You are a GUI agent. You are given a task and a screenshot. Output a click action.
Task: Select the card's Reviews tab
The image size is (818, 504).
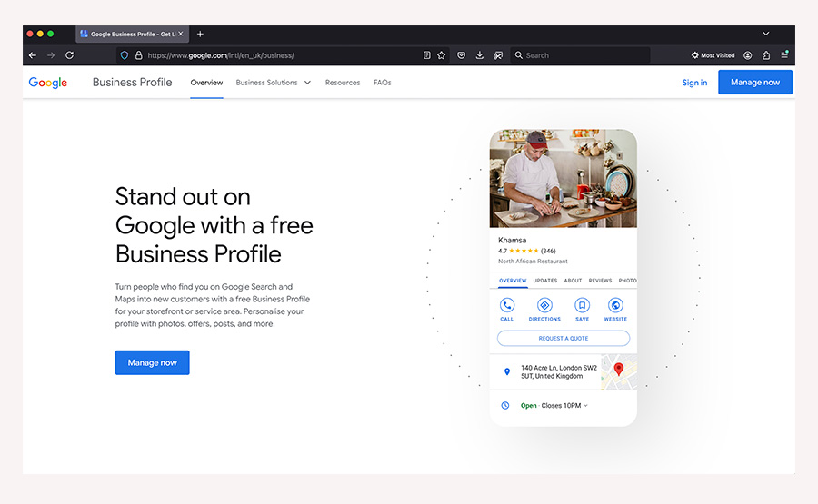pos(601,281)
